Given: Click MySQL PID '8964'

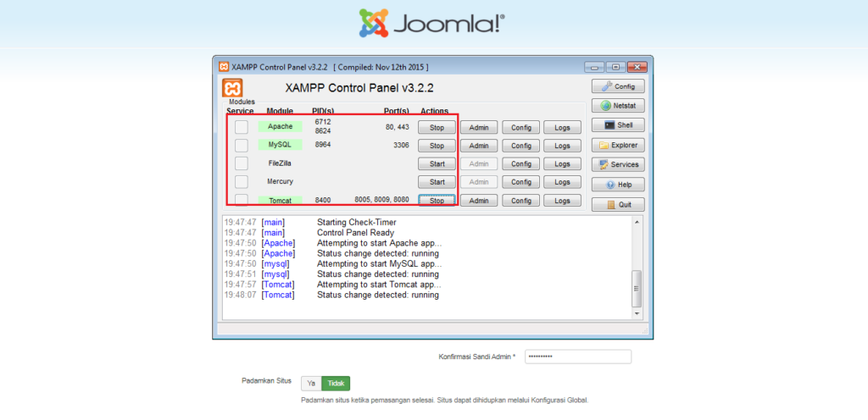Looking at the screenshot, I should 323,146.
